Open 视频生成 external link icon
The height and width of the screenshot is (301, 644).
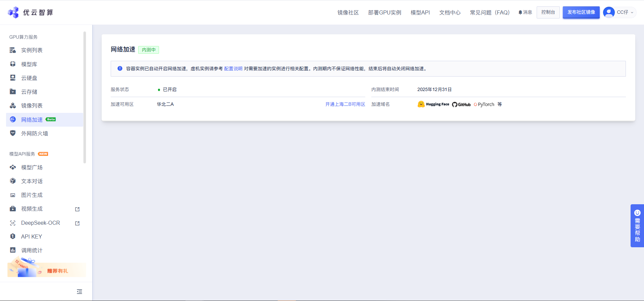[x=77, y=209]
